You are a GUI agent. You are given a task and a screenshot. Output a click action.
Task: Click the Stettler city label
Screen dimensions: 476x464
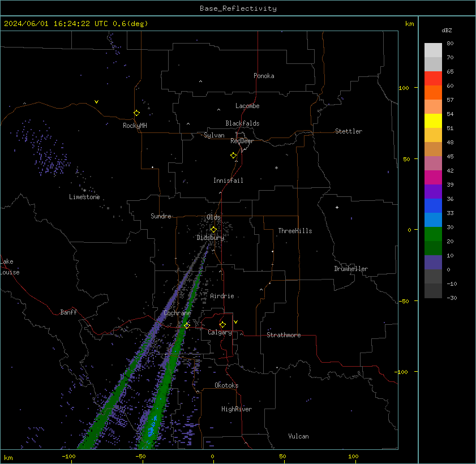click(349, 131)
